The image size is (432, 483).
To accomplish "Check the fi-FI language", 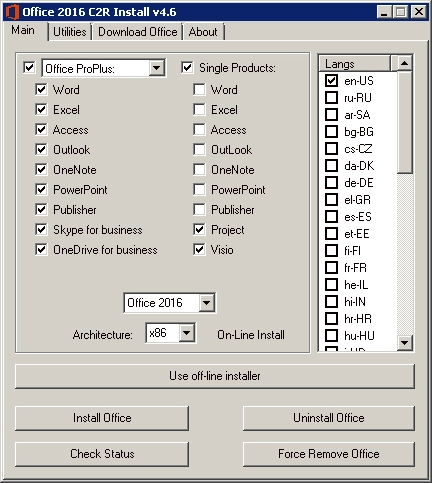I will click(x=331, y=251).
